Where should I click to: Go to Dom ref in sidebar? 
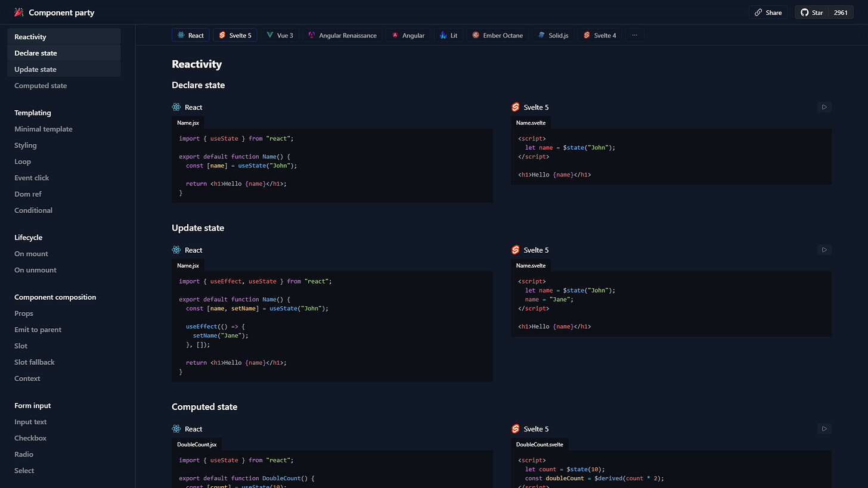tap(64, 194)
